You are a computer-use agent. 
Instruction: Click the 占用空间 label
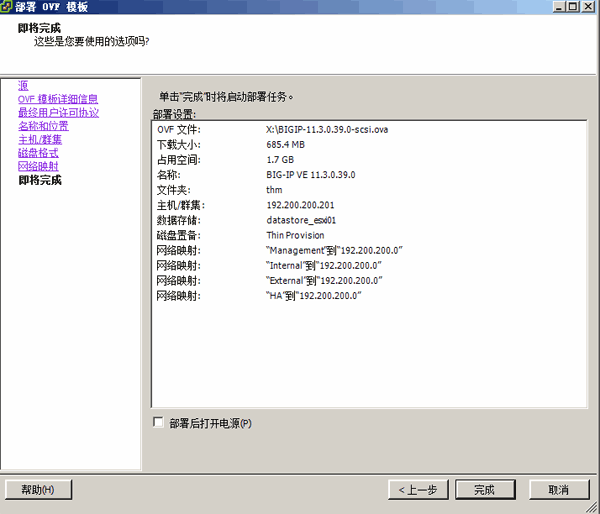click(179, 160)
